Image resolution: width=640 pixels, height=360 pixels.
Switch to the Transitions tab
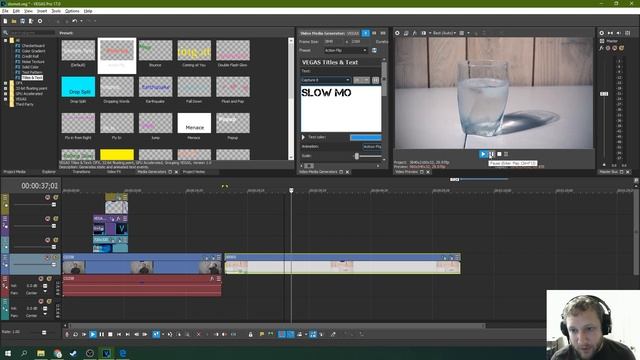(x=81, y=172)
